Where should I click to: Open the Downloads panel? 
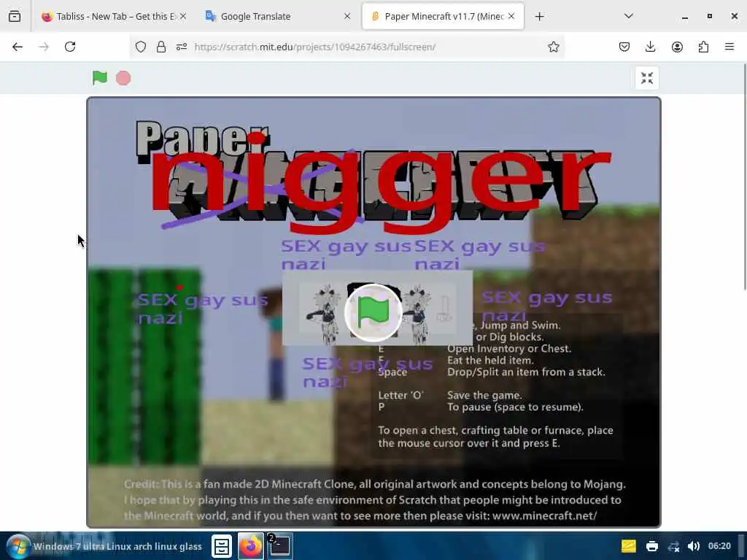(x=650, y=47)
